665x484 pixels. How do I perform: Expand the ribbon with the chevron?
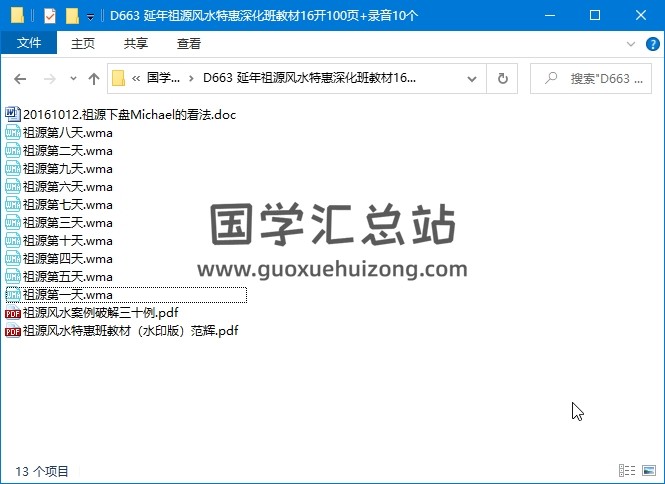click(631, 44)
